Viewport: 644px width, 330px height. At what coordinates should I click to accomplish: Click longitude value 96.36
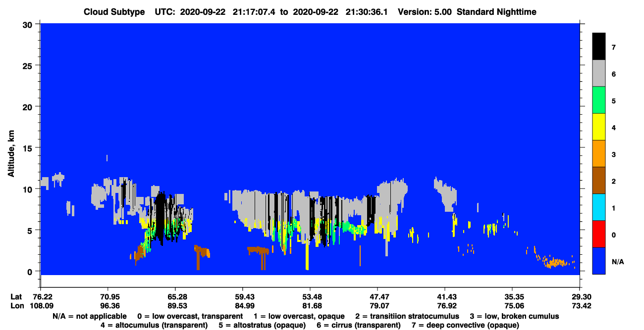[107, 306]
